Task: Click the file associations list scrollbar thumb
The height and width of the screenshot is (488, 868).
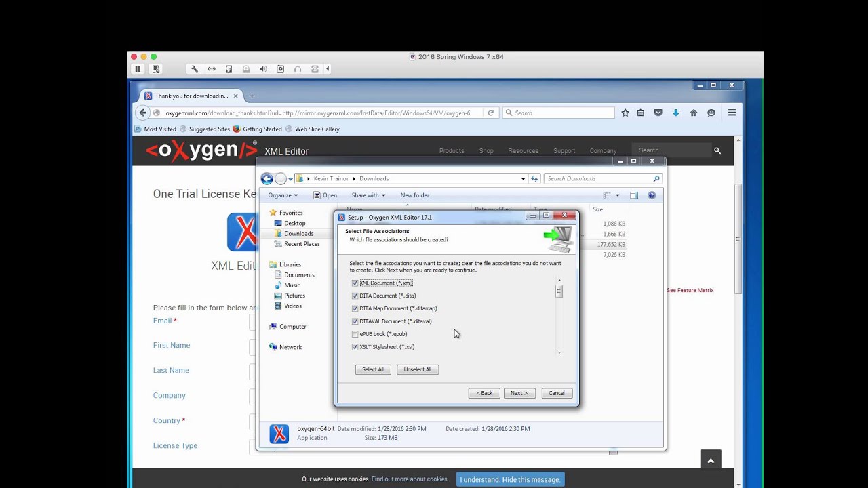Action: [559, 291]
